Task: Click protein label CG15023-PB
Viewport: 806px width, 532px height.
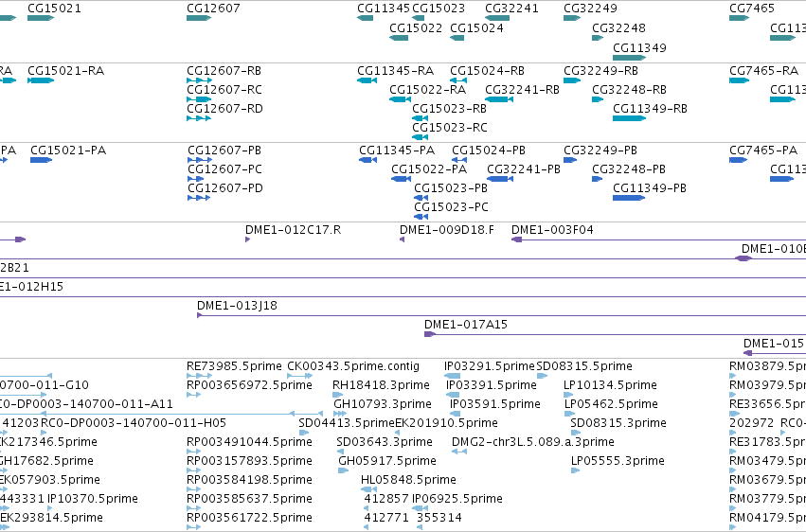Action: [451, 188]
